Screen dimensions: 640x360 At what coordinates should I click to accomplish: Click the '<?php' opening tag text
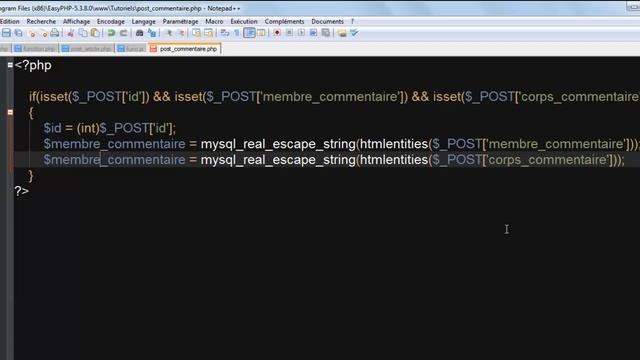tap(33, 65)
